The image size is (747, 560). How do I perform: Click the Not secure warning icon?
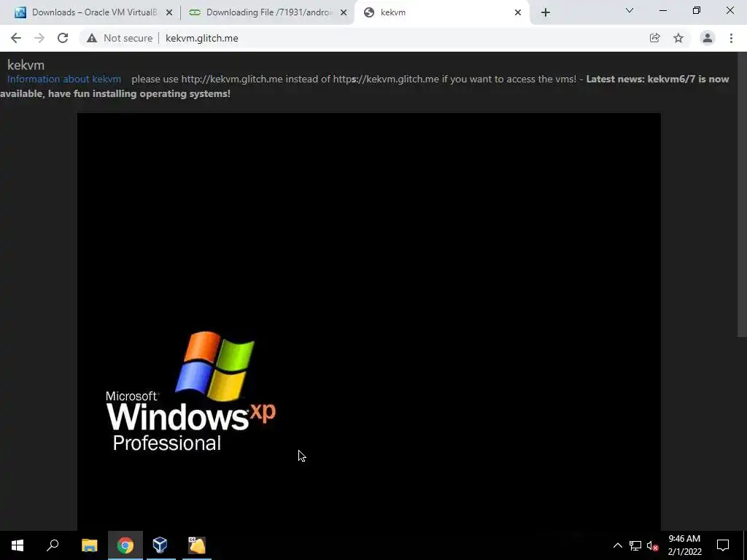click(92, 38)
